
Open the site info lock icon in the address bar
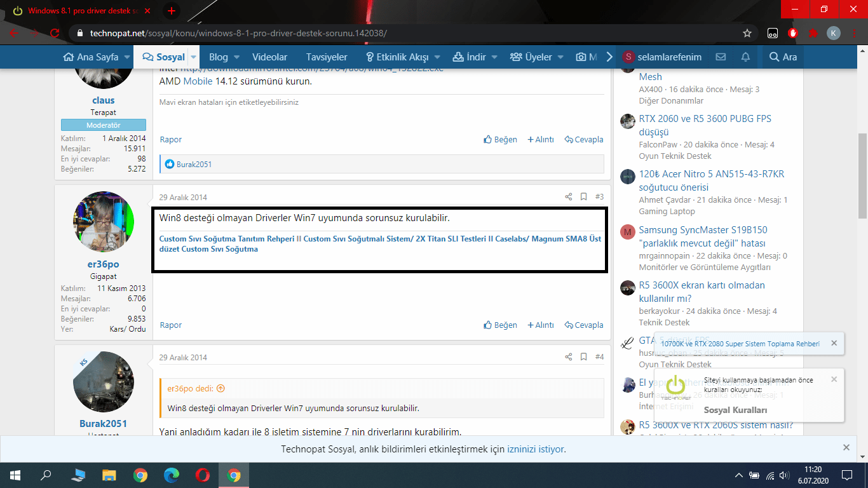pyautogui.click(x=79, y=33)
